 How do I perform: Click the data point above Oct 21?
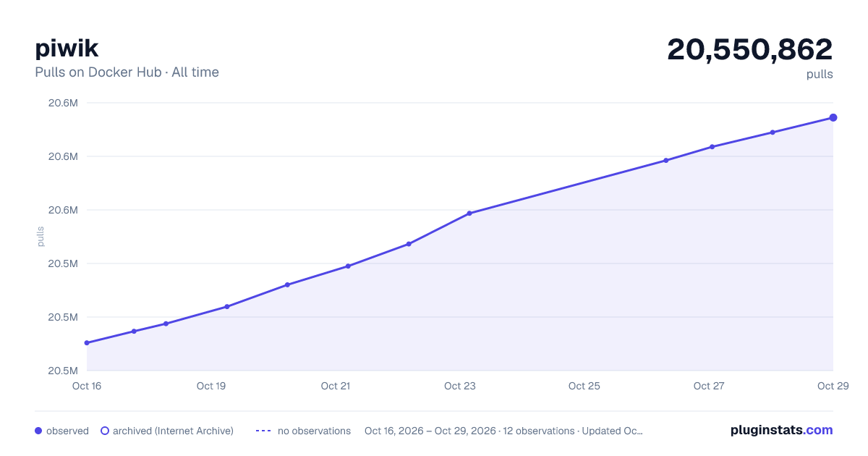348,266
